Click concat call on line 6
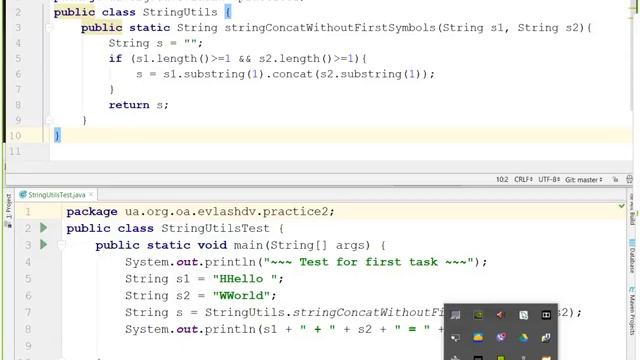640x360 pixels. 292,74
